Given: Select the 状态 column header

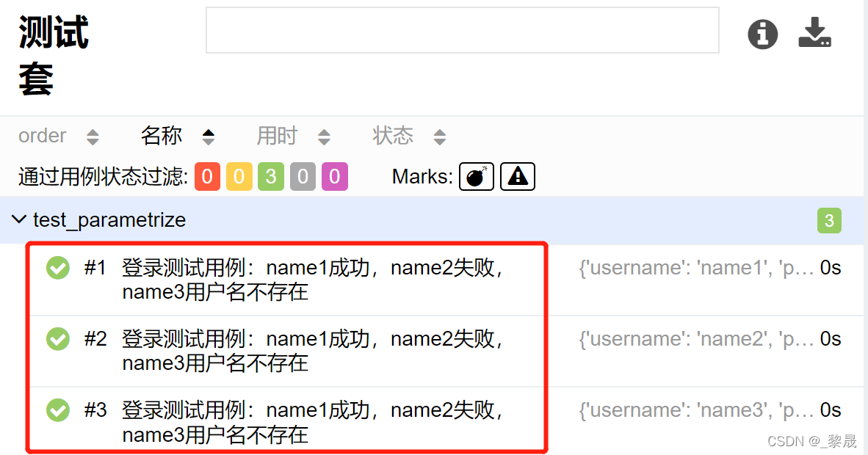Looking at the screenshot, I should pos(393,136).
